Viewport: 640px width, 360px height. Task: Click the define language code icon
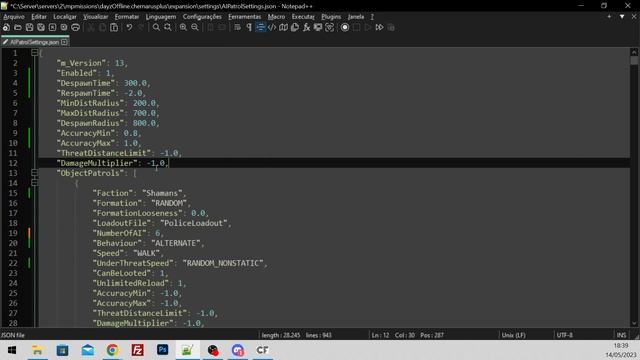coord(272,27)
